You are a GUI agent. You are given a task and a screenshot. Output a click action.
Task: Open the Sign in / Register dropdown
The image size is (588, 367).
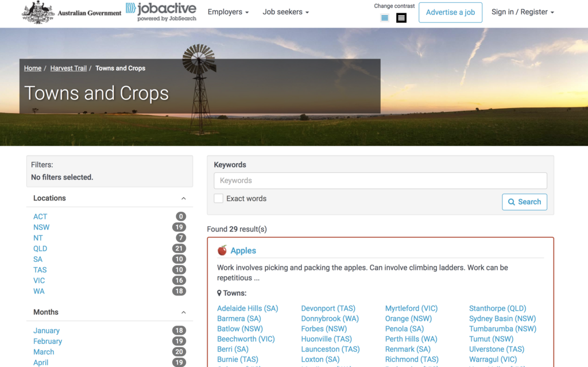523,12
